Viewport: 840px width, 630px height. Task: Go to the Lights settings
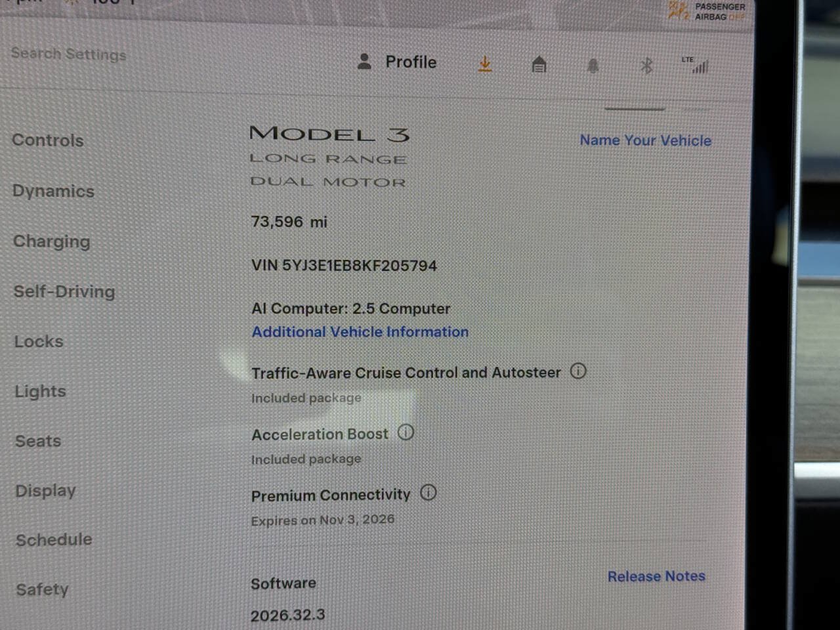tap(41, 391)
